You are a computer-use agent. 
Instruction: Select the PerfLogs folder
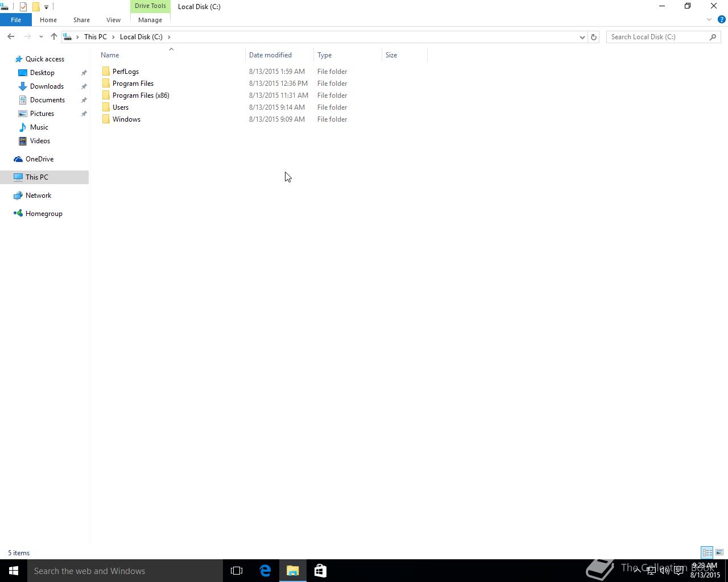(126, 72)
